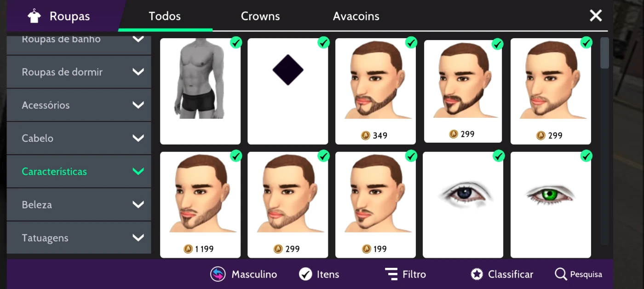Expand the Acessórios category
Image resolution: width=644 pixels, height=289 pixels.
79,105
